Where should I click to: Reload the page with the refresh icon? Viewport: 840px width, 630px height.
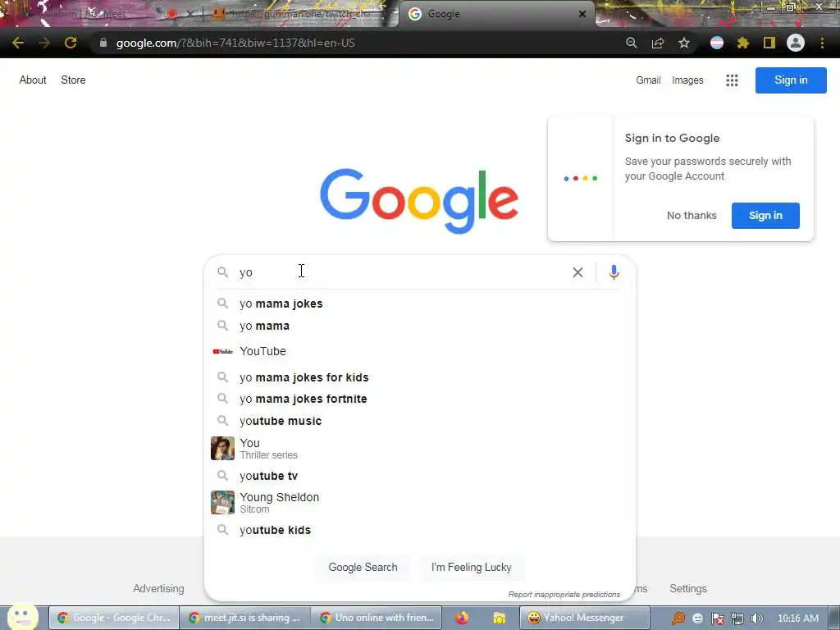pos(71,43)
